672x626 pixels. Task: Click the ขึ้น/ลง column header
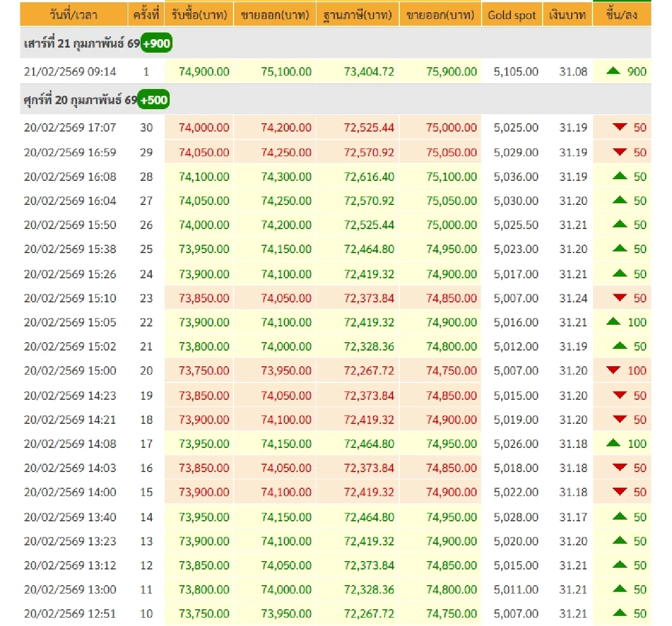[x=622, y=15]
